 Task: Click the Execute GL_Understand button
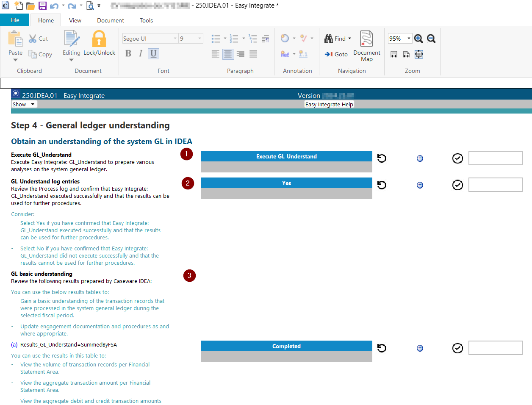point(286,156)
